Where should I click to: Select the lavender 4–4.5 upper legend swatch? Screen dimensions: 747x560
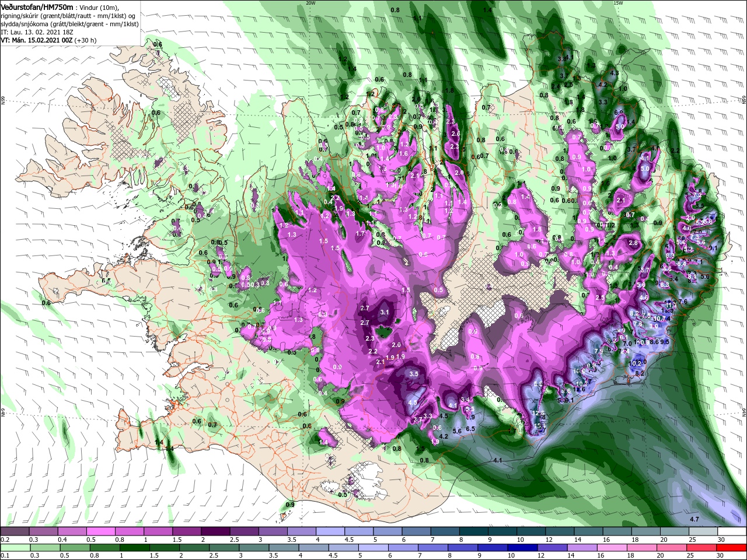[x=330, y=531]
